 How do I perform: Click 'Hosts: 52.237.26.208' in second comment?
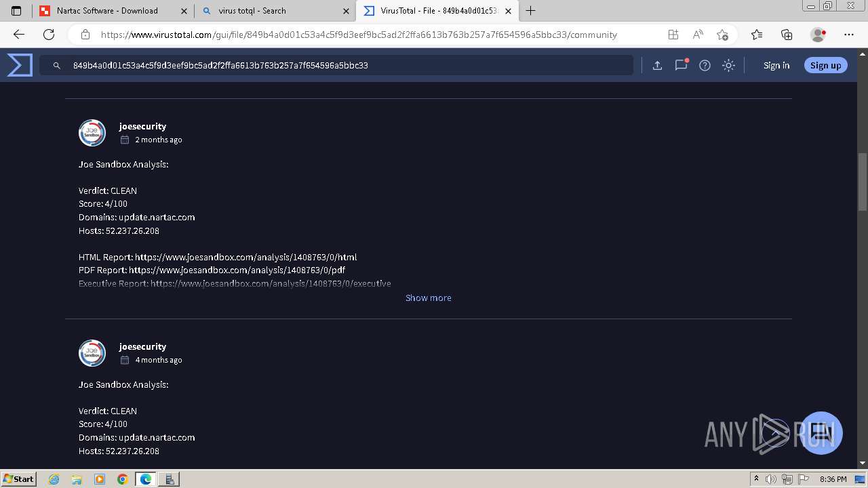point(119,451)
